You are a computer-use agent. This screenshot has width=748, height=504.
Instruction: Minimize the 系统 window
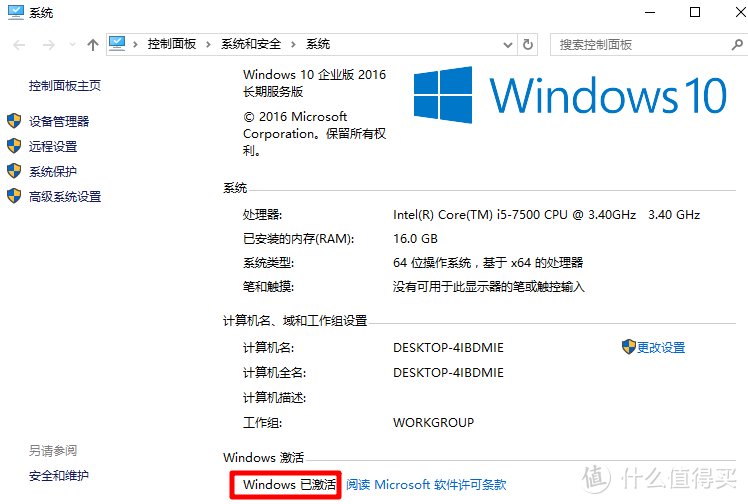pyautogui.click(x=650, y=12)
